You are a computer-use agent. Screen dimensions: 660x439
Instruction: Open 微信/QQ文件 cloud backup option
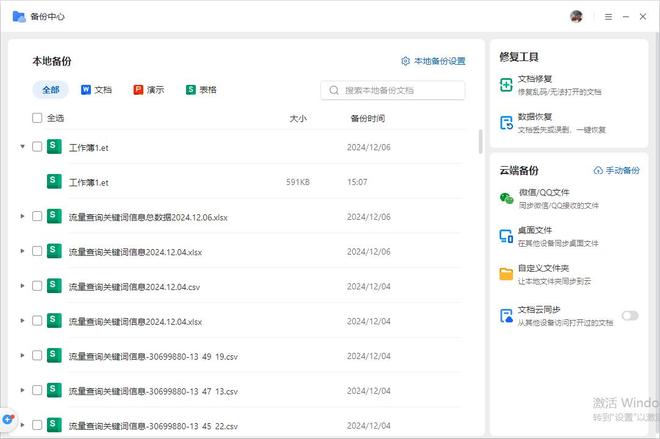pos(549,198)
